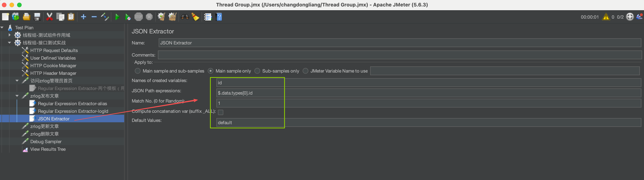Select zrlog删除文章 sampler in tree
Viewport: 644px width, 180px height.
point(44,134)
